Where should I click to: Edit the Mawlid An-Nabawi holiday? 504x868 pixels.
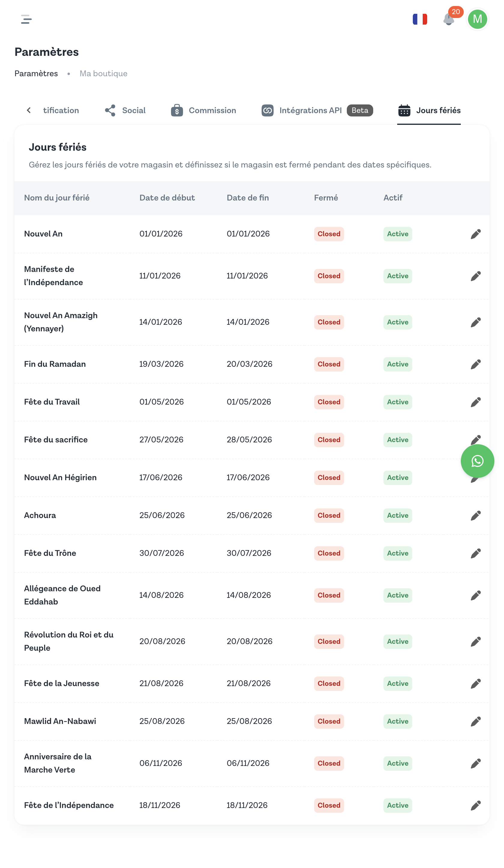click(x=475, y=722)
